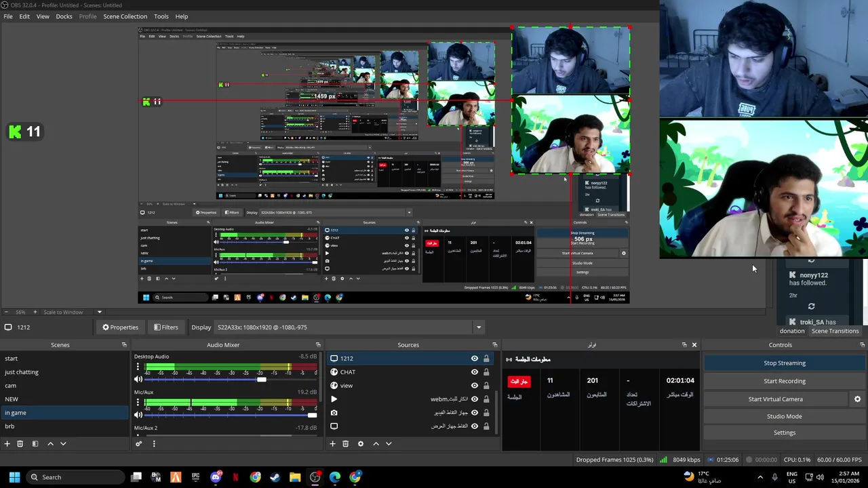
Task: Open the View menu
Action: click(x=43, y=16)
